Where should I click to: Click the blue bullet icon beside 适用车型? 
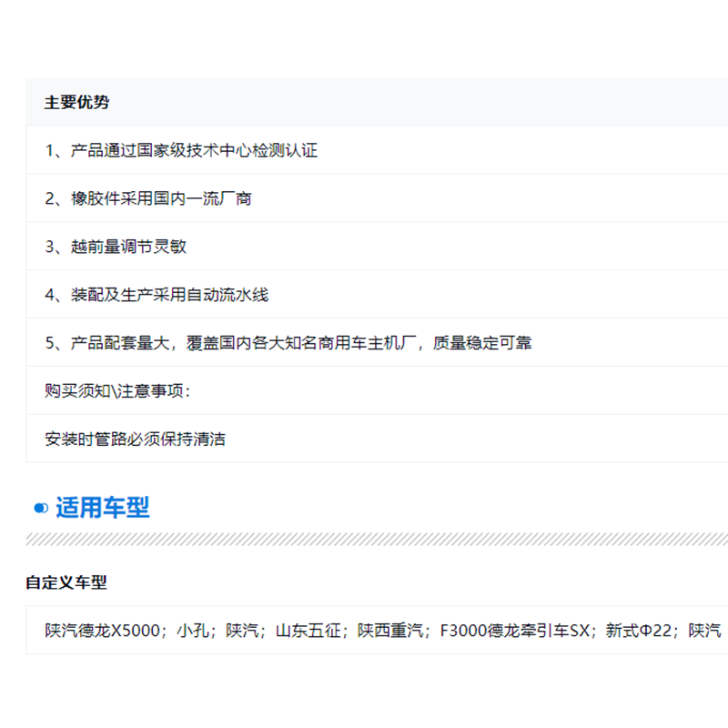(x=41, y=508)
